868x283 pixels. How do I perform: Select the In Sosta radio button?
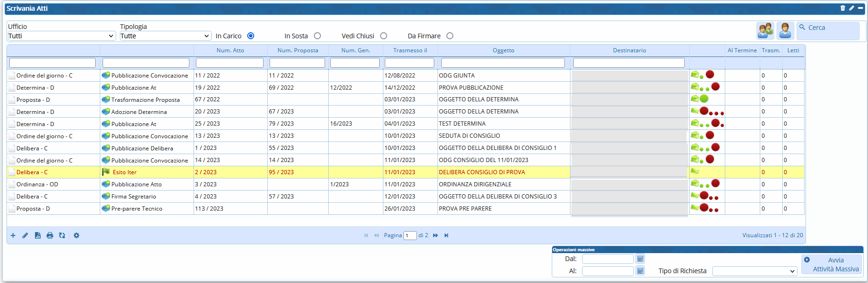point(317,36)
